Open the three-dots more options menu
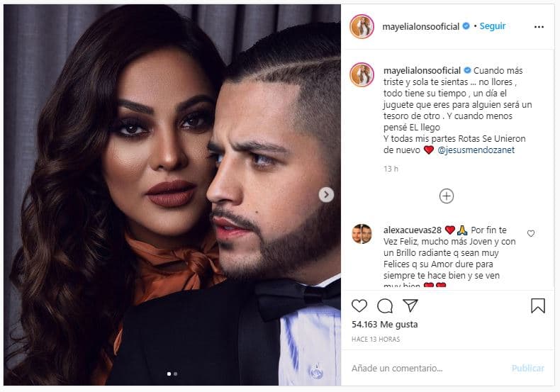Image resolution: width=560 pixels, height=392 pixels. pos(539,27)
